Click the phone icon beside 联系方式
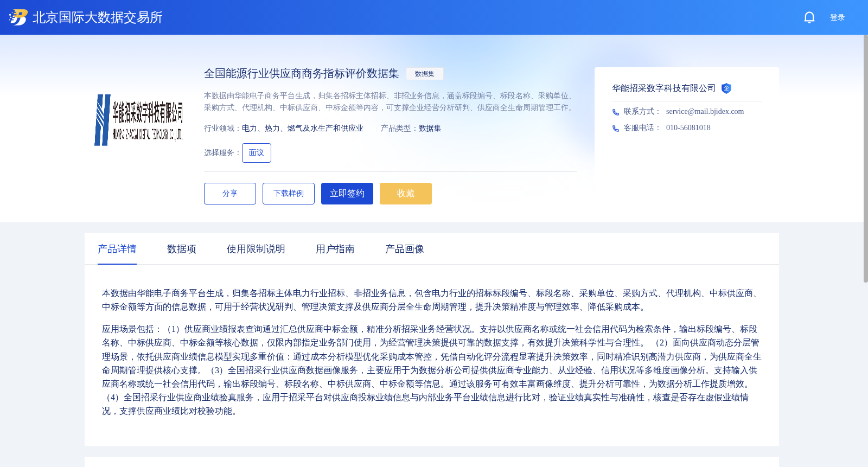Screen dimensions: 868x467 click(x=615, y=112)
